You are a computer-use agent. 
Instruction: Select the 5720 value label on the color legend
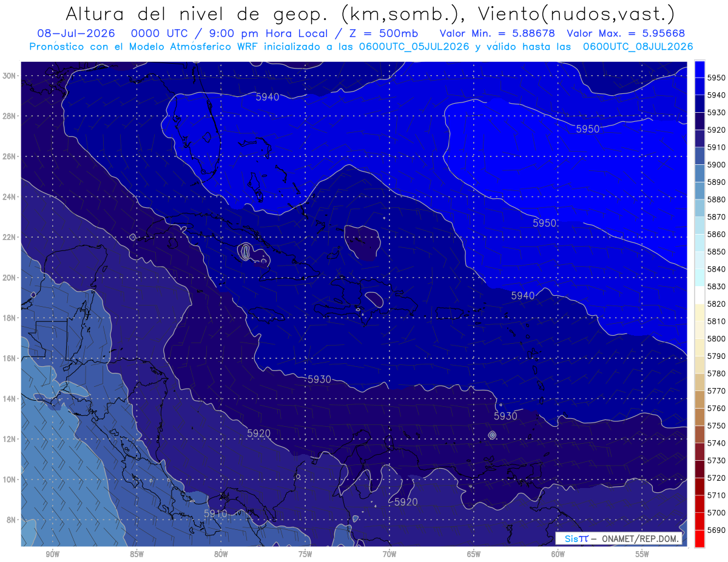tap(716, 478)
